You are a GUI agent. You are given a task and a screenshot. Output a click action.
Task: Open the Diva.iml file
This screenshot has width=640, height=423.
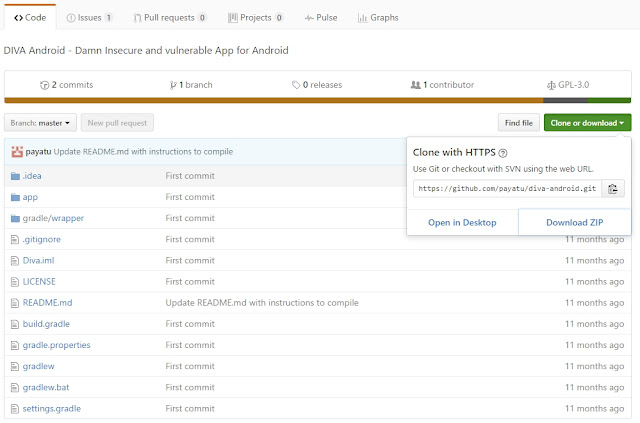tap(38, 260)
